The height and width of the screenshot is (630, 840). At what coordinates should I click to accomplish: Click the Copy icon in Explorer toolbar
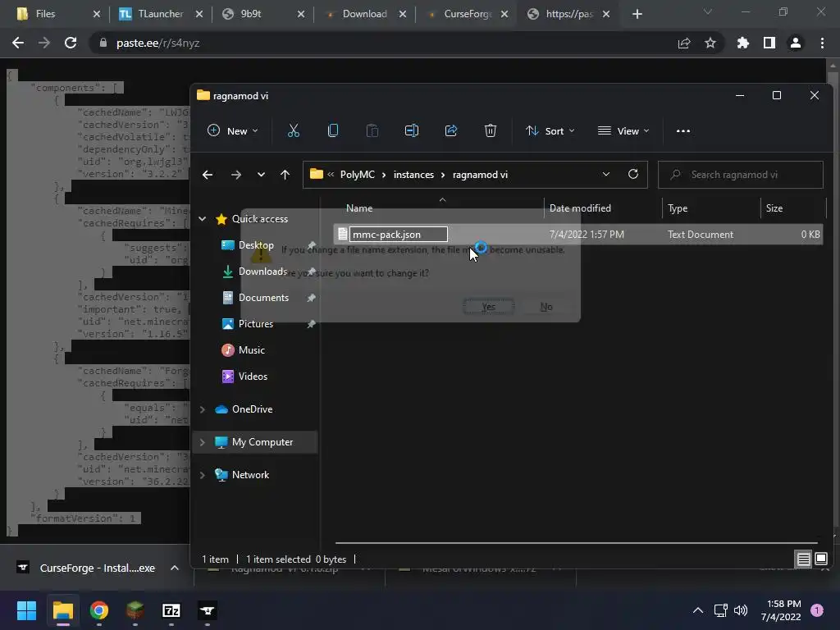click(333, 130)
